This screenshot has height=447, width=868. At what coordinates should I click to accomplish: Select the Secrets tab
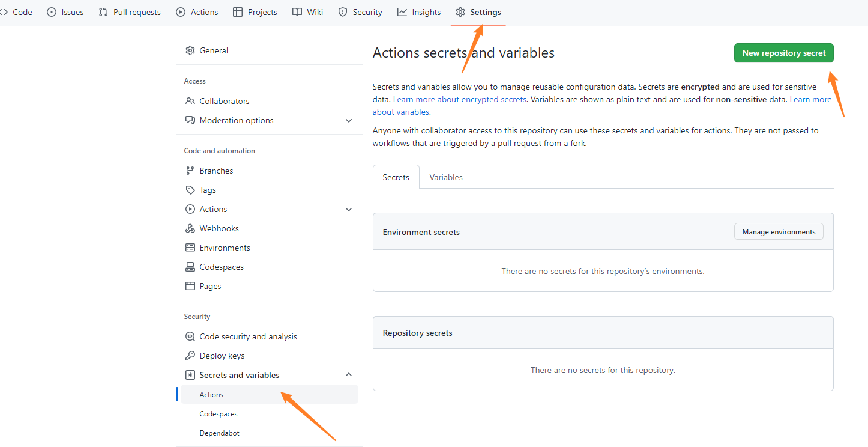(x=396, y=177)
